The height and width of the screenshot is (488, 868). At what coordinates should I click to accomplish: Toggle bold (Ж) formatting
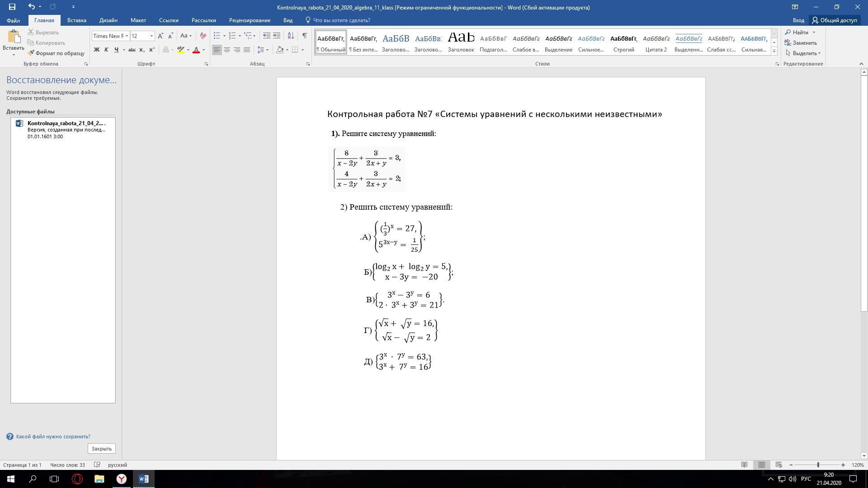pyautogui.click(x=96, y=50)
